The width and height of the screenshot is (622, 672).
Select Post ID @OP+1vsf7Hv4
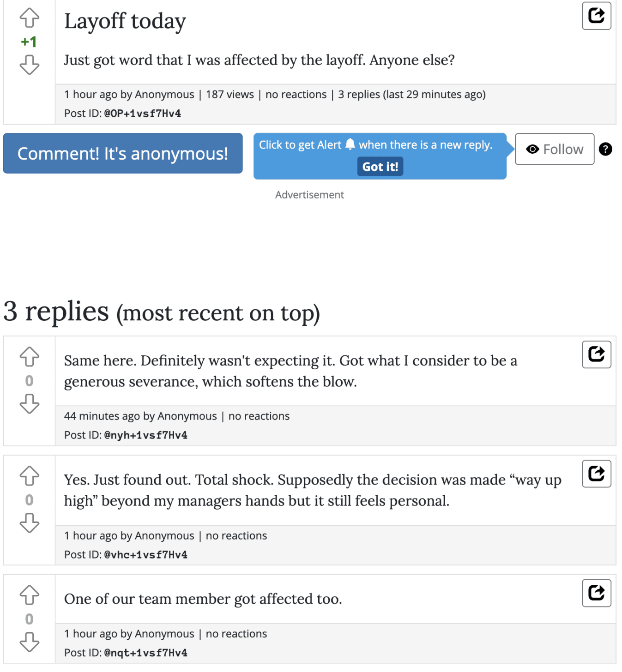point(143,114)
